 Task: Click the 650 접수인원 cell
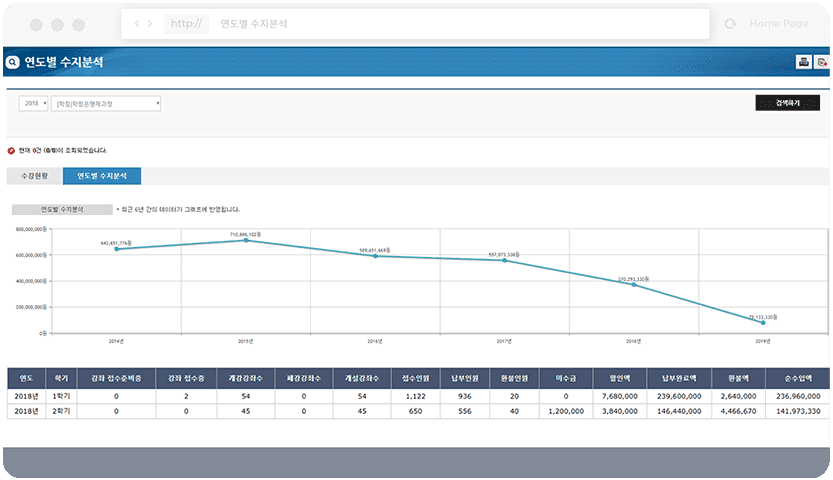point(415,411)
